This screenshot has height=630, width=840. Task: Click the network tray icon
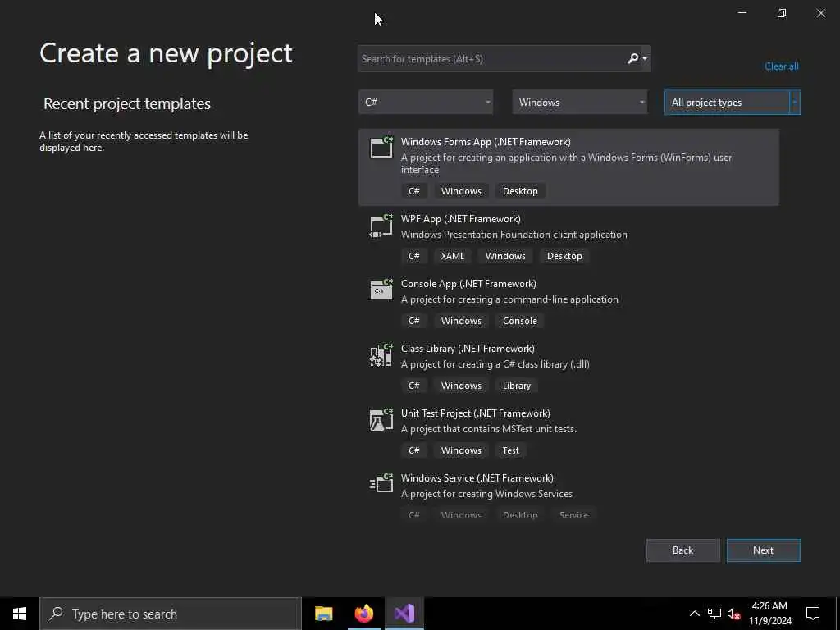click(714, 614)
